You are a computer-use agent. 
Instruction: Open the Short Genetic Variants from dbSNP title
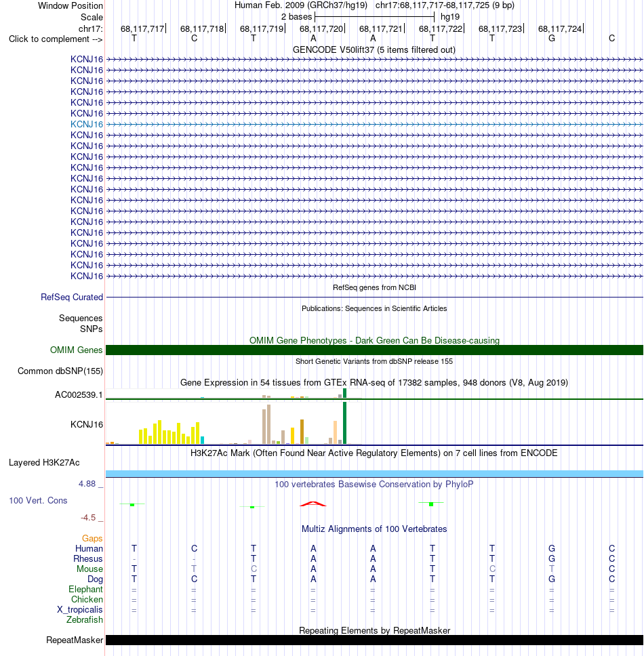point(374,361)
